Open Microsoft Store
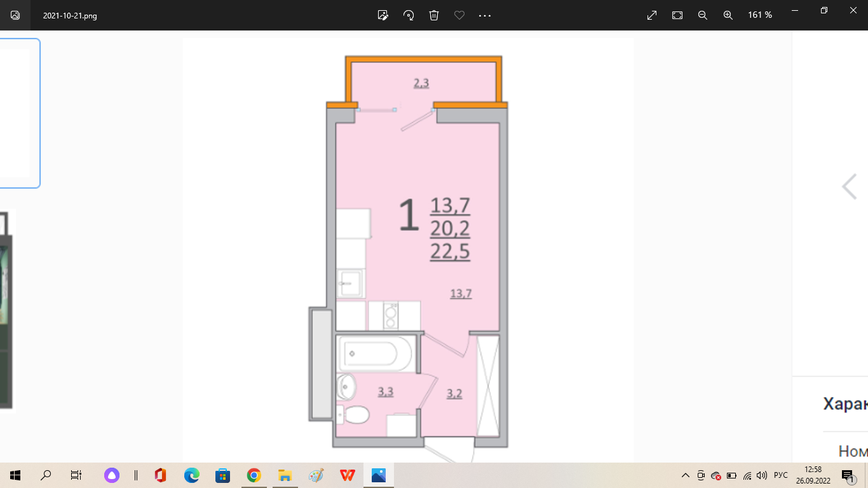The height and width of the screenshot is (488, 868). [x=222, y=475]
